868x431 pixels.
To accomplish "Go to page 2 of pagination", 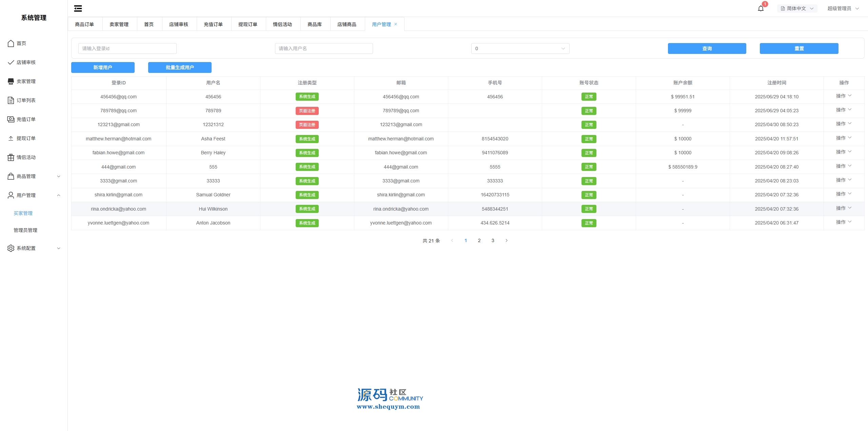I will point(479,240).
